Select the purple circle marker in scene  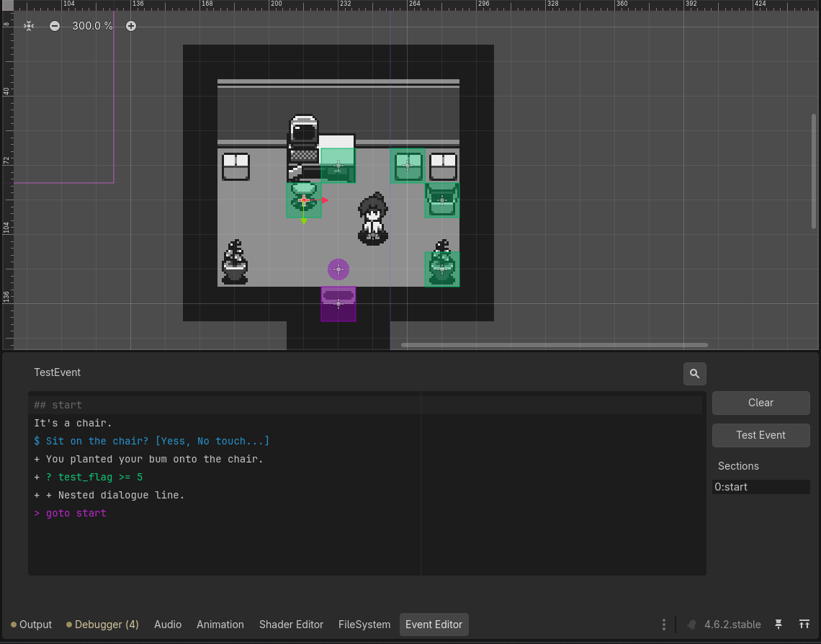coord(338,269)
